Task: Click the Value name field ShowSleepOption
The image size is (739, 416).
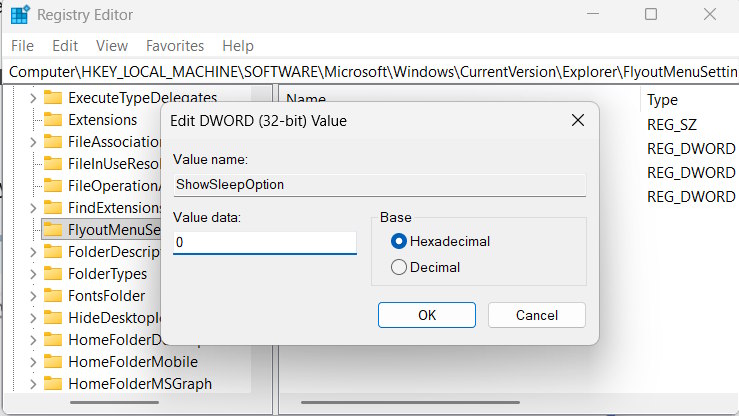Action: [379, 185]
